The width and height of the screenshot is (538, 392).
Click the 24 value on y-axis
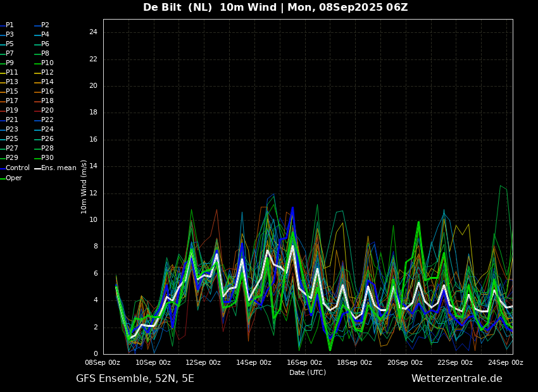(x=93, y=32)
